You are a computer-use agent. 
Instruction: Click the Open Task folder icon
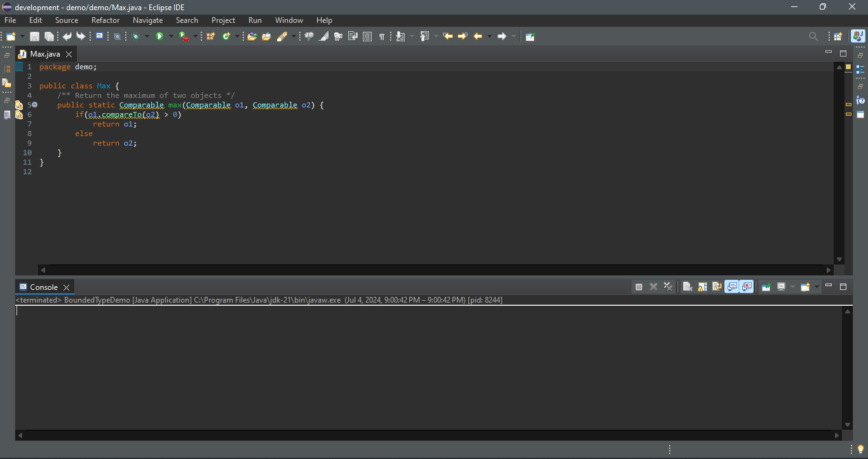click(x=267, y=36)
